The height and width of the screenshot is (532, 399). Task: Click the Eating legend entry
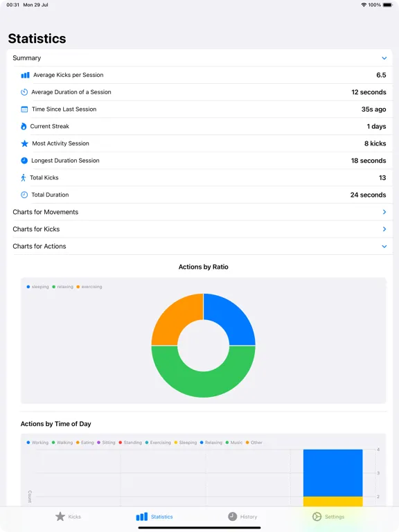coord(85,443)
